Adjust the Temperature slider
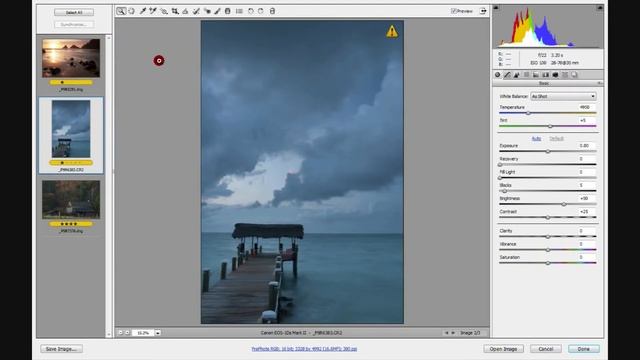640x360 pixels. pyautogui.click(x=528, y=113)
